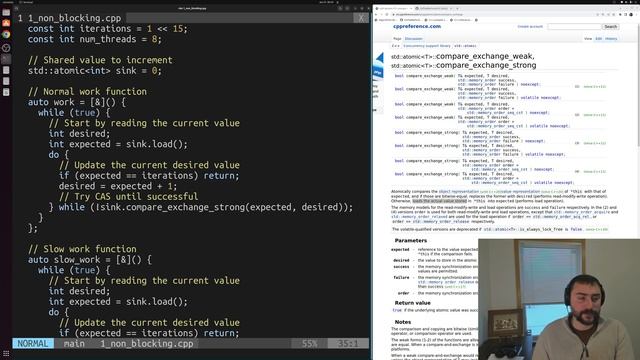Click the 'std::atomic<int> sink = 0;' line

pyautogui.click(x=95, y=71)
